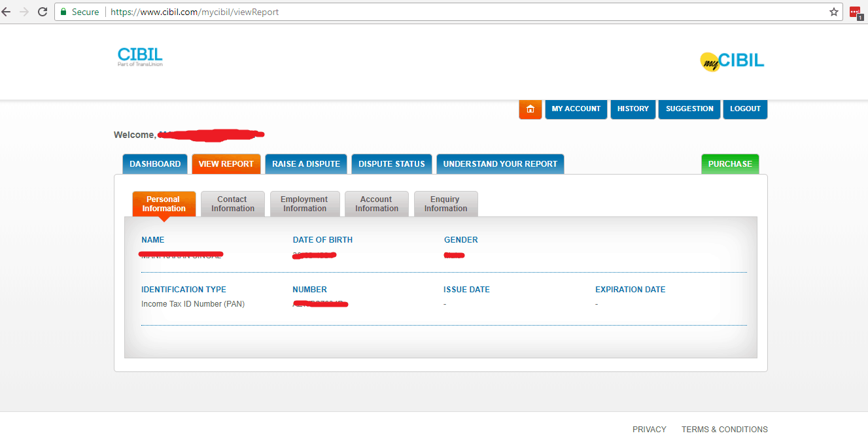Screen dimensions: 868x444
Task: Click the myCIBIL logo
Action: [732, 61]
